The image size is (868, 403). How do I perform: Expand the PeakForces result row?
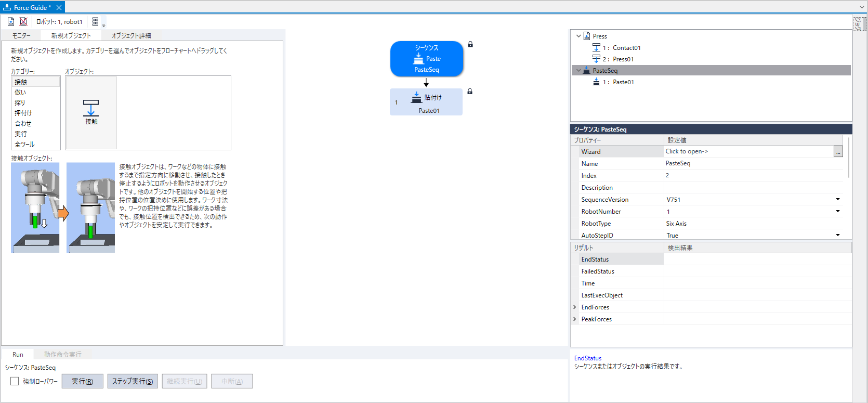click(x=575, y=319)
